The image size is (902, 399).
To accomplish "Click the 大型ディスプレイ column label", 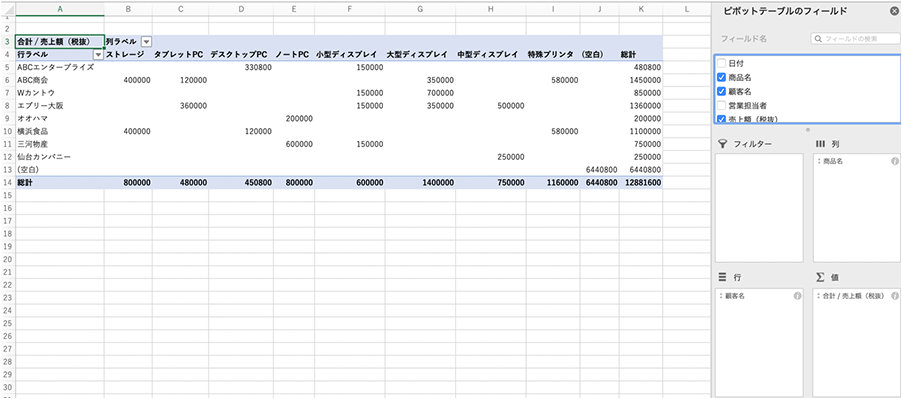I will click(x=417, y=55).
